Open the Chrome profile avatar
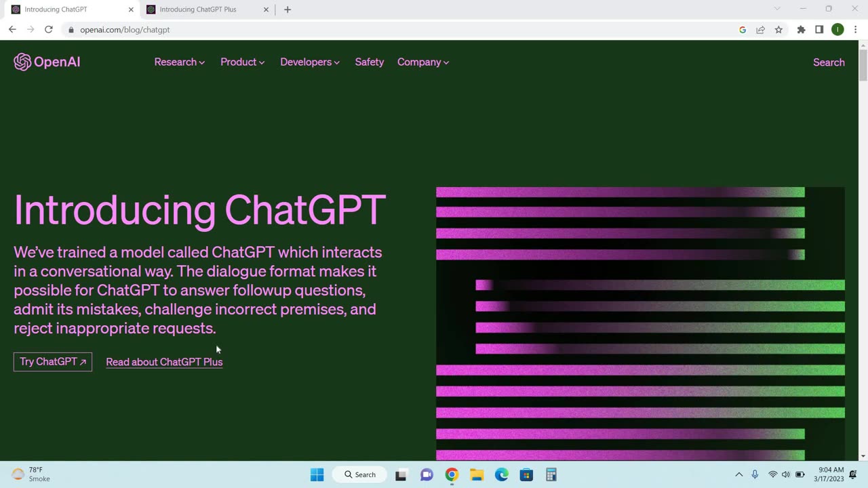 837,30
